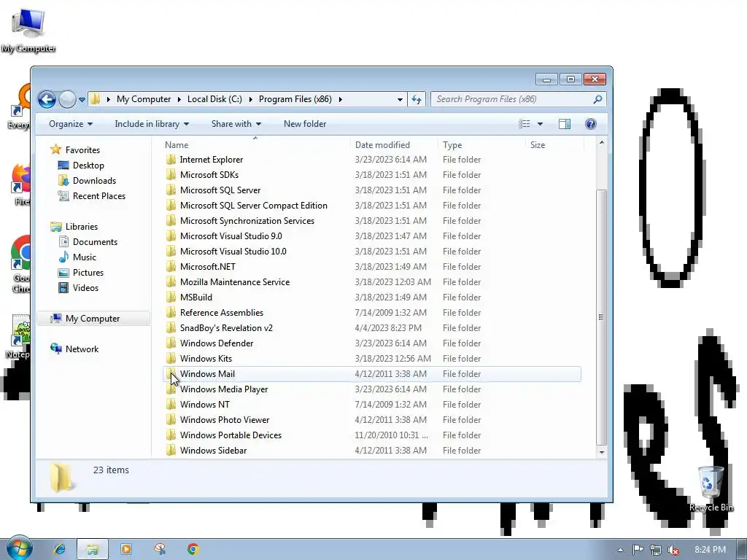Expand the arrow after Program Files (x86)
Viewport: 747px width, 560px height.
click(x=340, y=99)
